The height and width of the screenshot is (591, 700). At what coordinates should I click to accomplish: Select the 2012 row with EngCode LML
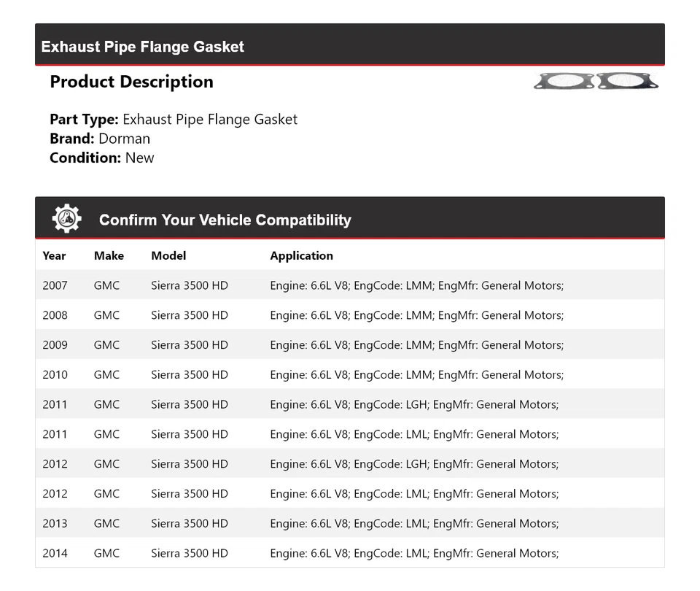coord(414,494)
